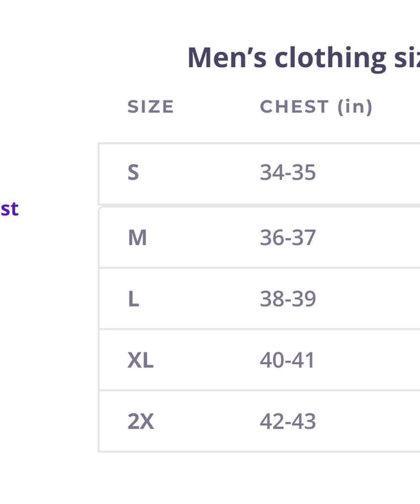420x504 pixels.
Task: Select the S size cell
Action: click(x=133, y=173)
